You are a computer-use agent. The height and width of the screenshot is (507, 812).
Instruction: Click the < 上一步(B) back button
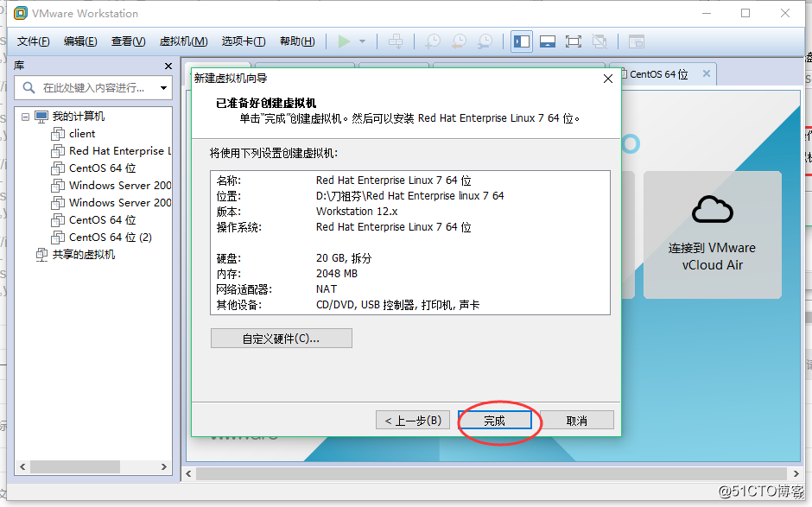click(x=413, y=420)
